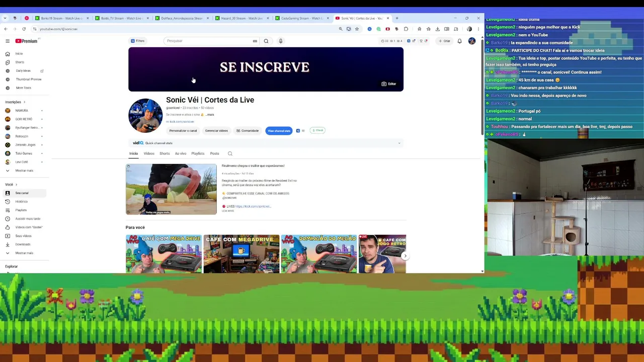Open Levi Café subscription channel
This screenshot has height=362, width=644.
(22, 162)
